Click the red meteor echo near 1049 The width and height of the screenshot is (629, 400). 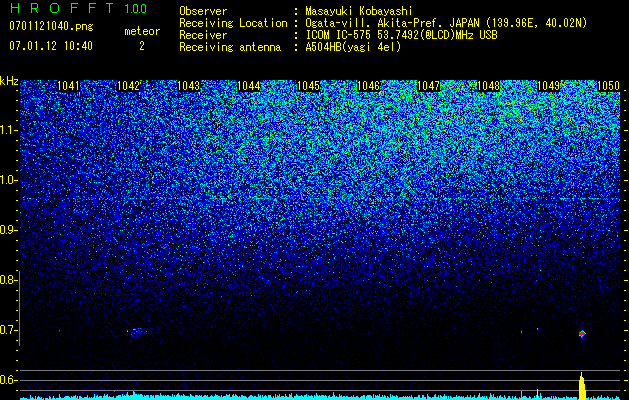(582, 333)
